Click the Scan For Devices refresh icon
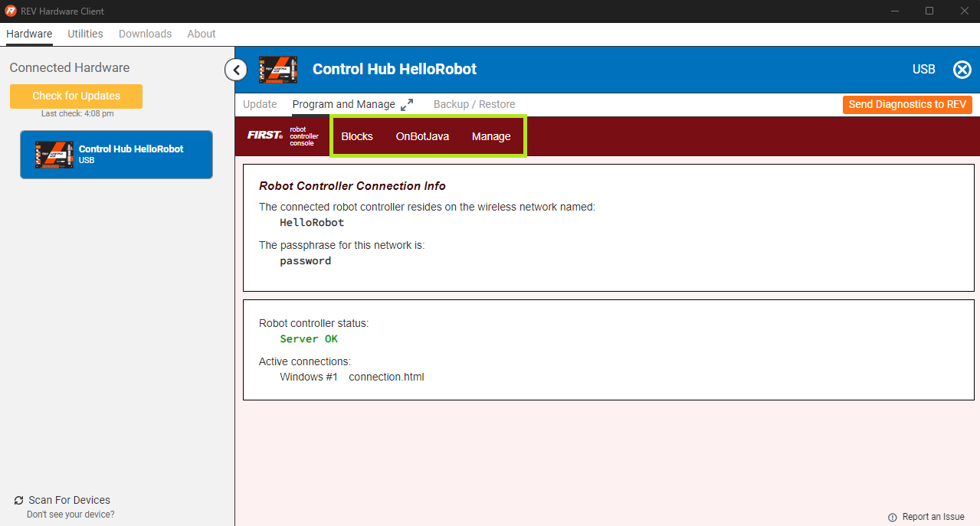The image size is (980, 526). (18, 501)
